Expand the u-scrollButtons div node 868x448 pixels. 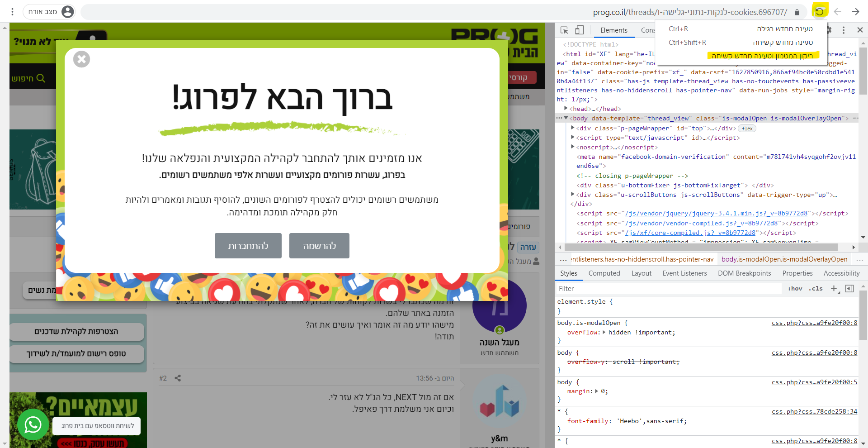tap(573, 195)
